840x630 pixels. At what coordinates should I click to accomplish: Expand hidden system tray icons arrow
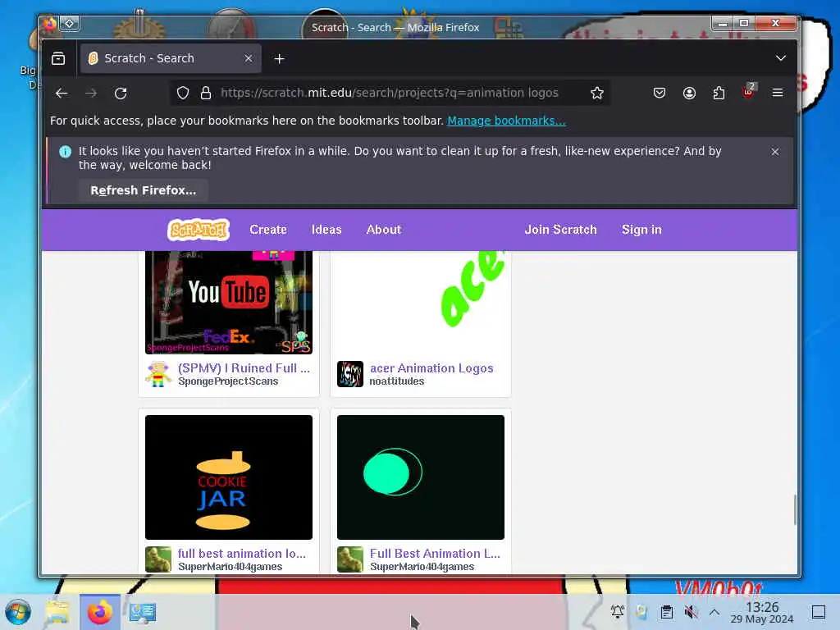click(714, 611)
